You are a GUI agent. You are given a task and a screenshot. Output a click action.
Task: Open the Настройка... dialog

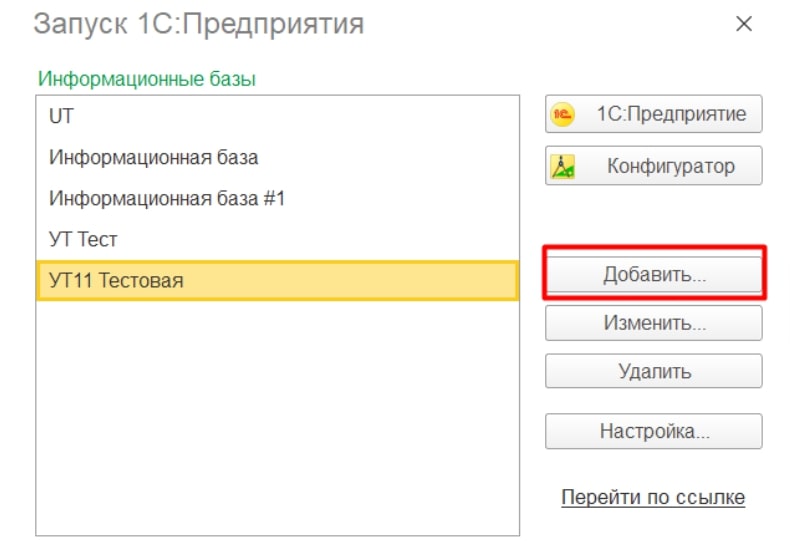coord(653,431)
